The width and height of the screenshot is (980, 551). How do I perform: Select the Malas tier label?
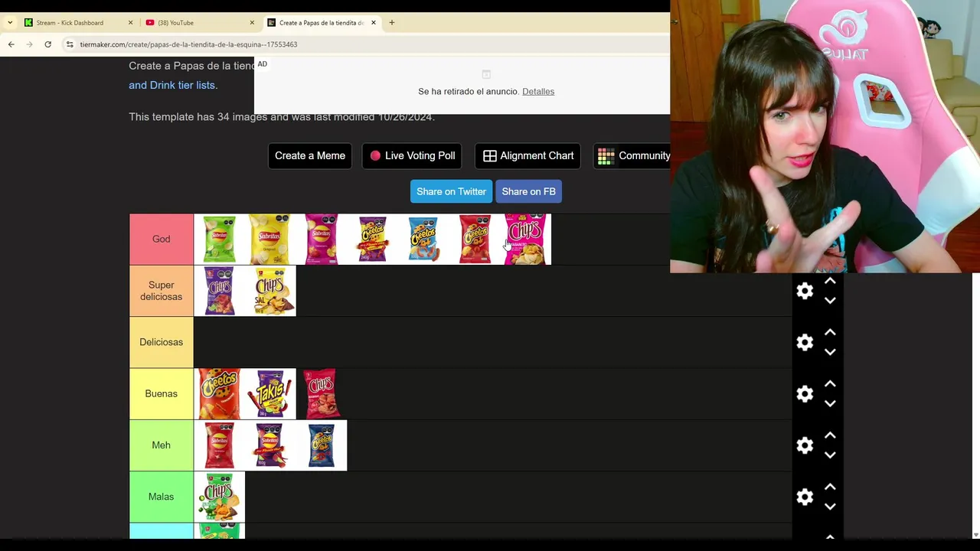tap(161, 497)
